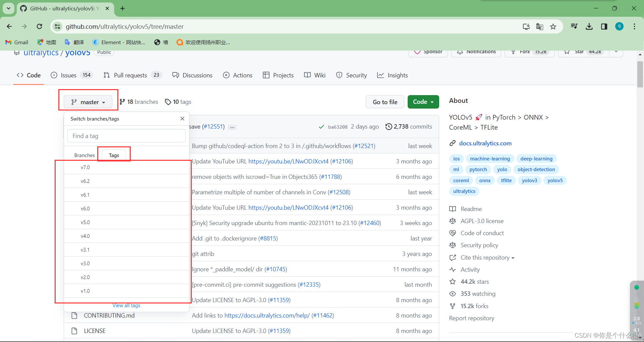This screenshot has width=644, height=342.
Task: Focus the Find a tag input
Action: coord(126,136)
